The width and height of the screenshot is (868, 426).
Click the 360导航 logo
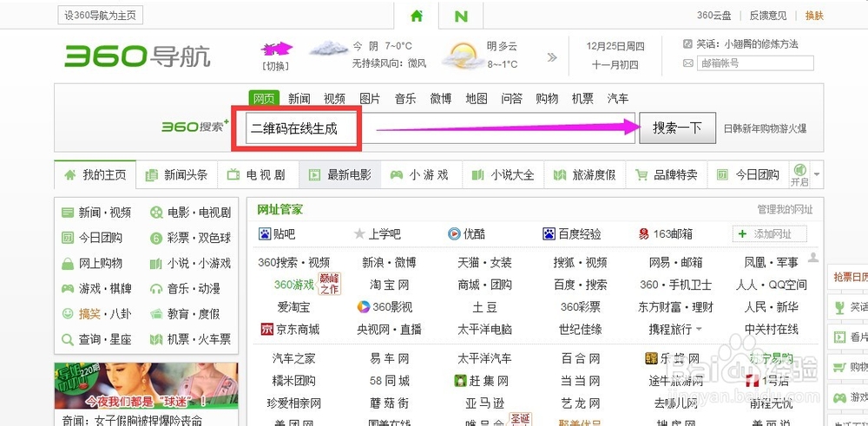click(137, 56)
